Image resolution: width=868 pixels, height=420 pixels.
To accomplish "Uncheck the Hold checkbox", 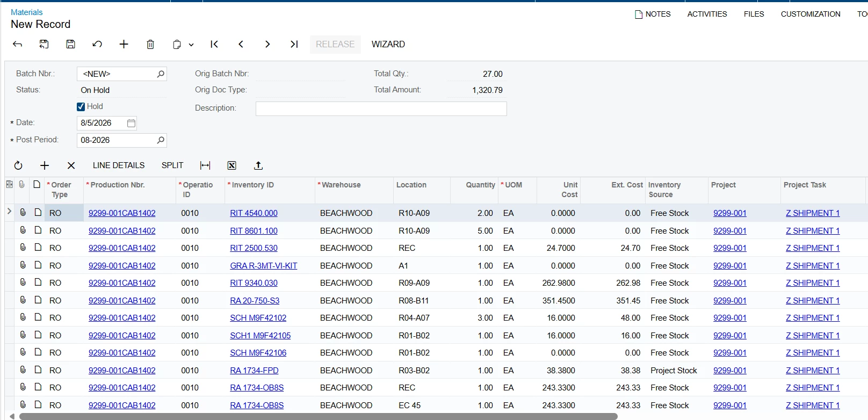I will tap(81, 106).
